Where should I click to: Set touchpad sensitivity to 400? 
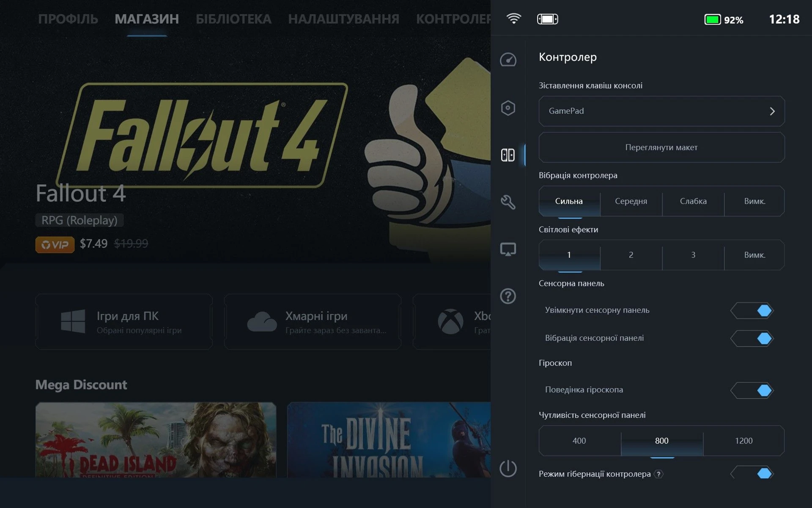click(x=579, y=441)
